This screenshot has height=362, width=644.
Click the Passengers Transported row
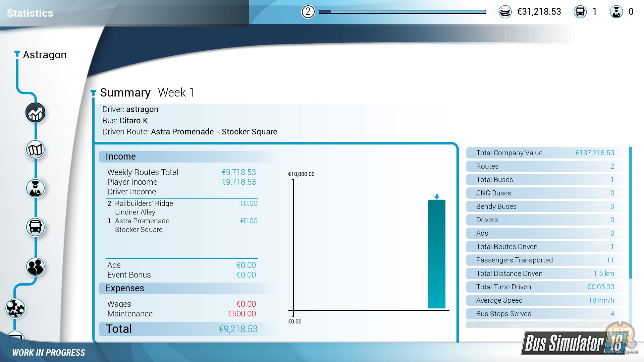pos(545,260)
